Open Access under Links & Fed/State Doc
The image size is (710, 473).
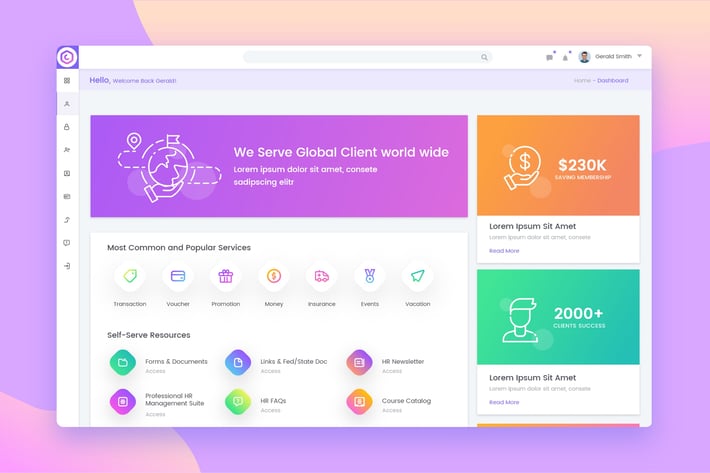(x=270, y=371)
